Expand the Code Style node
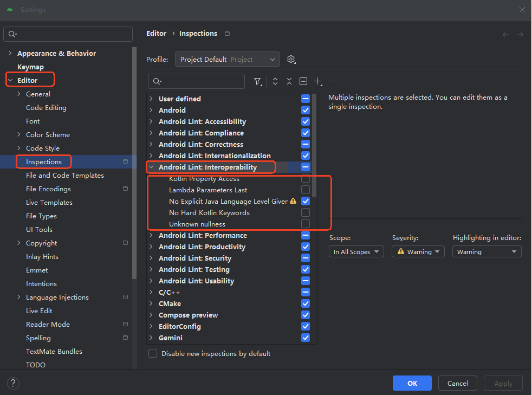Screen dimensions: 532x395 [x=19, y=148]
